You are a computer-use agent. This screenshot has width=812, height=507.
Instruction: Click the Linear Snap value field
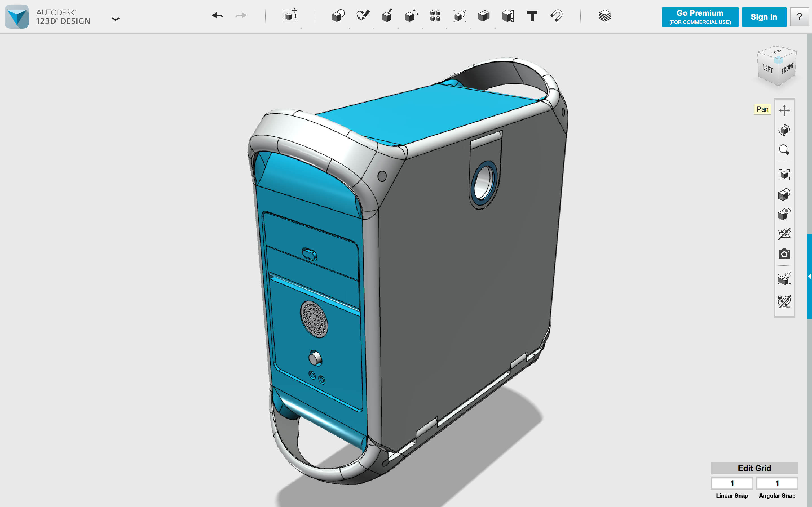(732, 483)
